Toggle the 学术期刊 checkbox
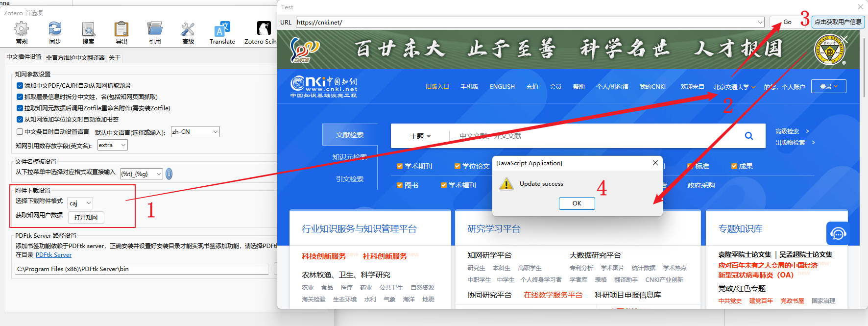 [400, 166]
